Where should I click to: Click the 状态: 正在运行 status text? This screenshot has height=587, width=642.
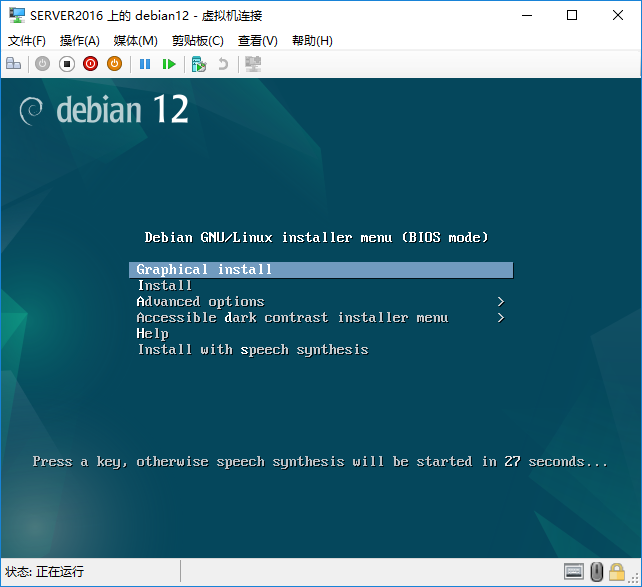[x=44, y=571]
